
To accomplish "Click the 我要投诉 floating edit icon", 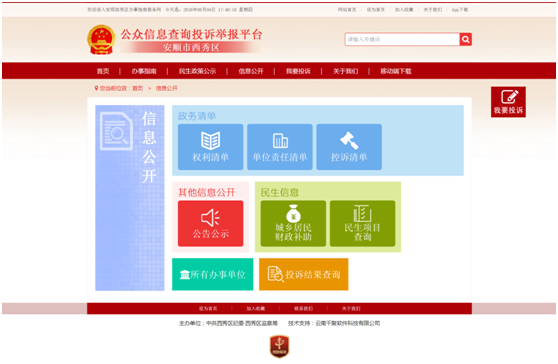I will (x=508, y=102).
